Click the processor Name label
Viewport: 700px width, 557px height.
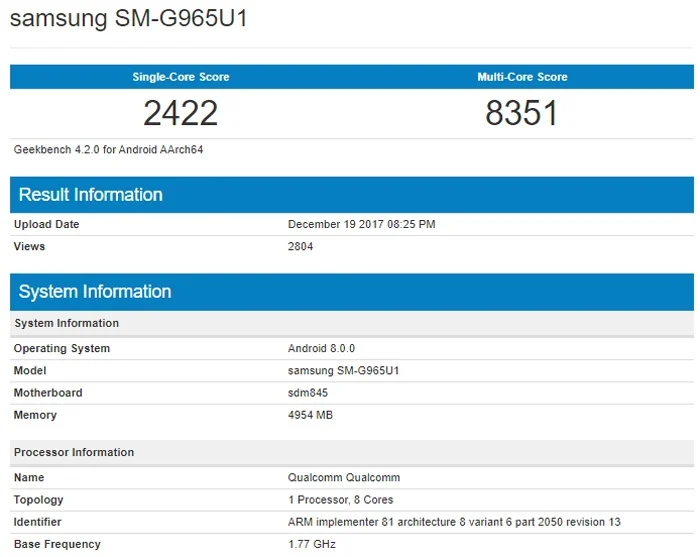pos(29,478)
